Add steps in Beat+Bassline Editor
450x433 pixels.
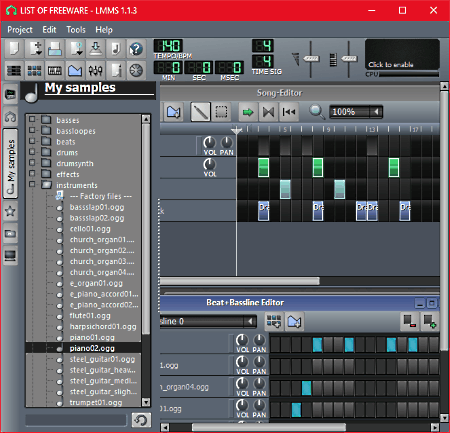pos(430,321)
